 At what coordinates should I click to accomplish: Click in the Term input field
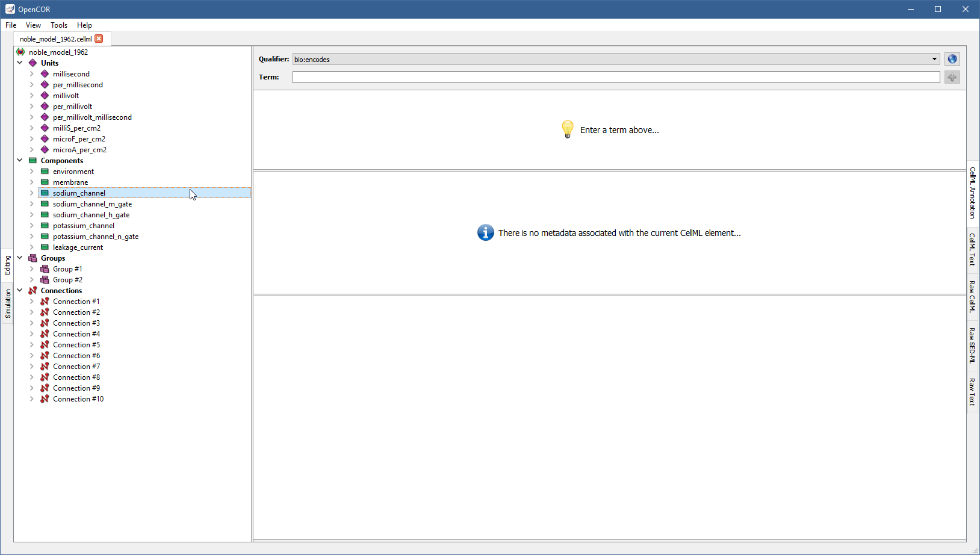click(615, 77)
